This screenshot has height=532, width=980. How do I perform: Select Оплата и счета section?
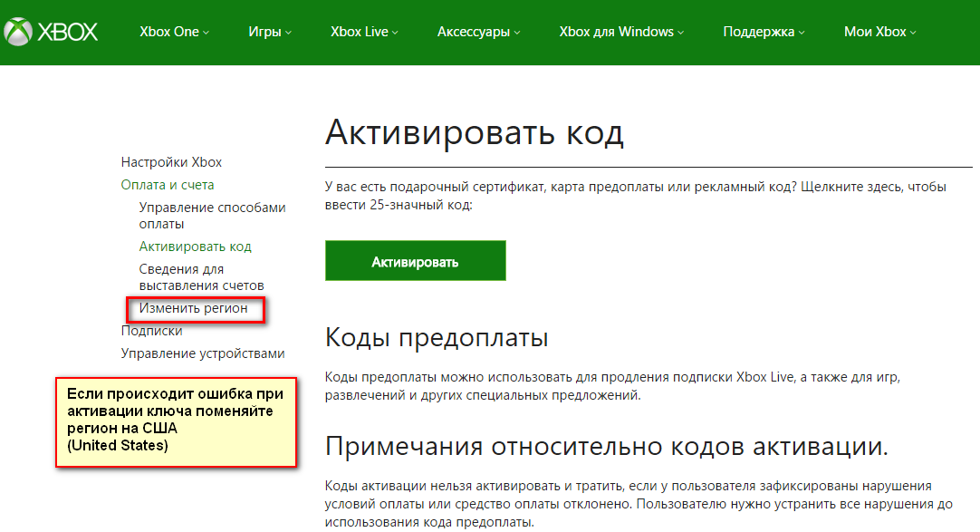click(168, 184)
